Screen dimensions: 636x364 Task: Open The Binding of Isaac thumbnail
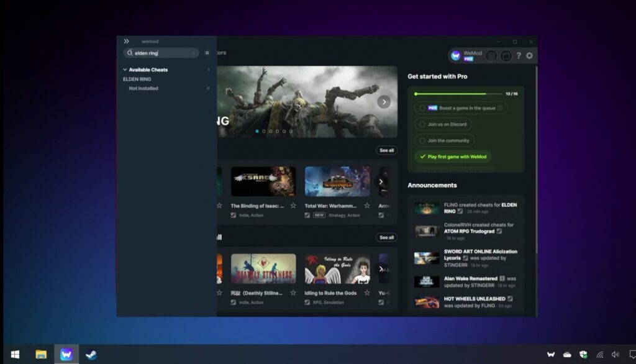(x=263, y=181)
